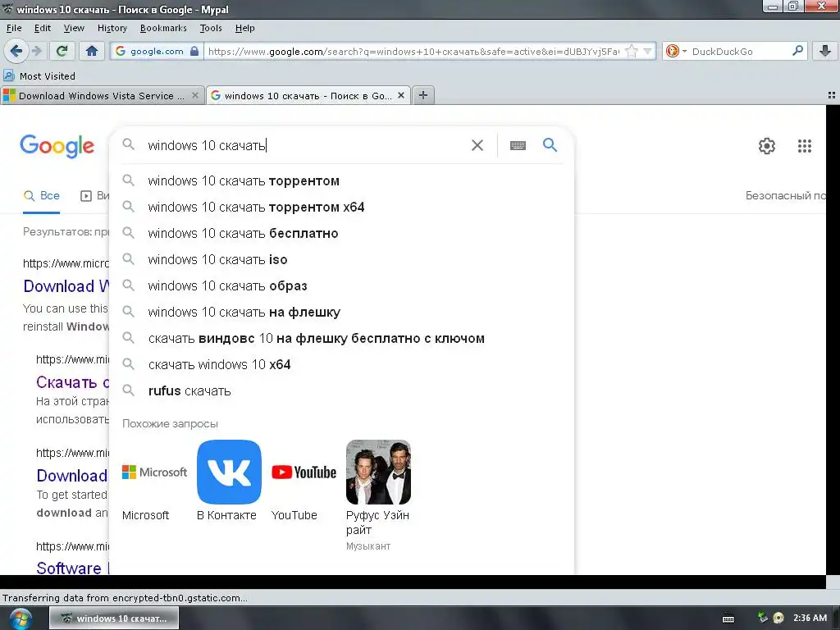Open the Help menu

(x=244, y=28)
